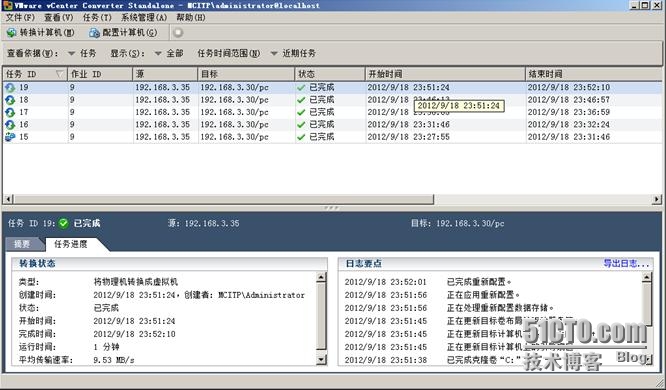The width and height of the screenshot is (666, 390).
Task: Click scroll down arrow in 转换状态 panel
Action: (322, 360)
